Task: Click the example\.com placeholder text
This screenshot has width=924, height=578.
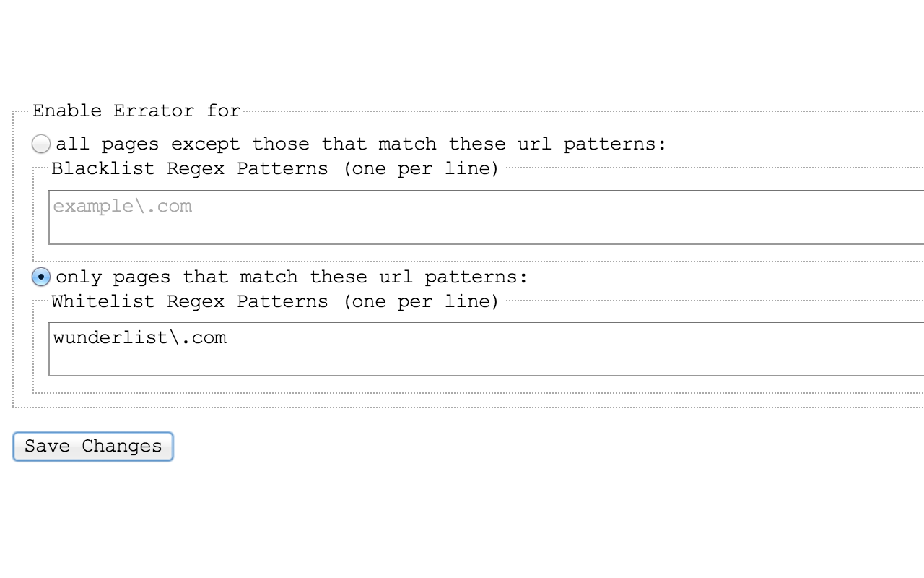Action: pos(122,206)
